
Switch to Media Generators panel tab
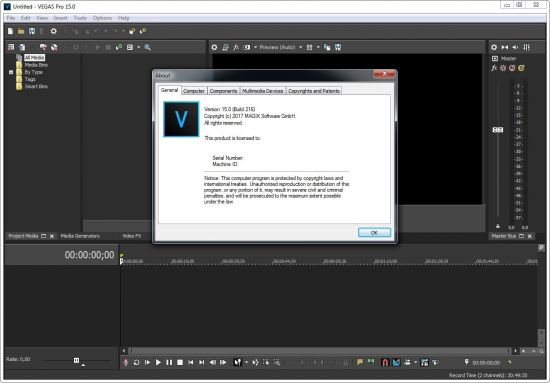coord(80,236)
